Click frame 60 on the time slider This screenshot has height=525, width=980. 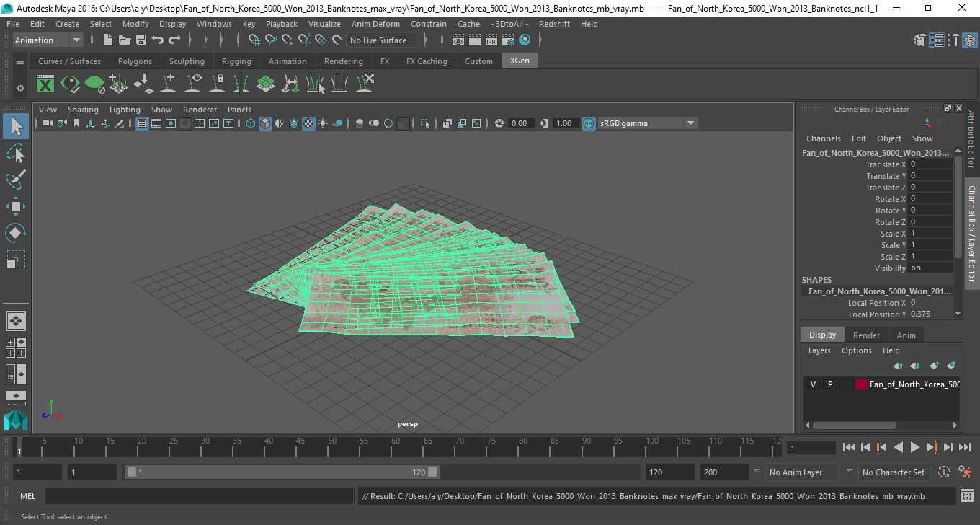[x=396, y=447]
